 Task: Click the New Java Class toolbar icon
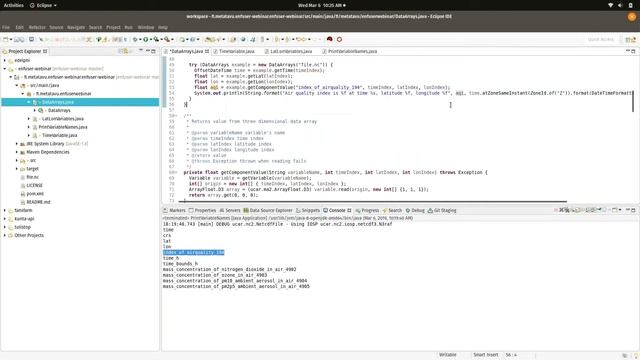tap(192, 40)
